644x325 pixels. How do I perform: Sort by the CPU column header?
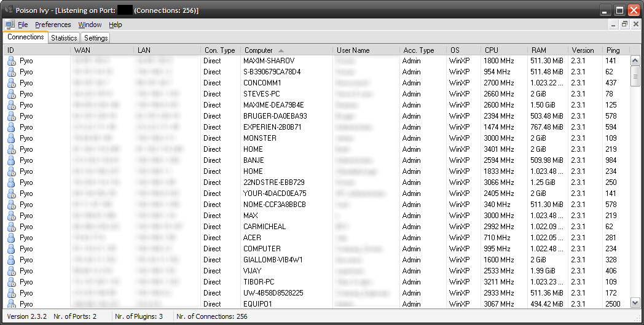point(504,50)
